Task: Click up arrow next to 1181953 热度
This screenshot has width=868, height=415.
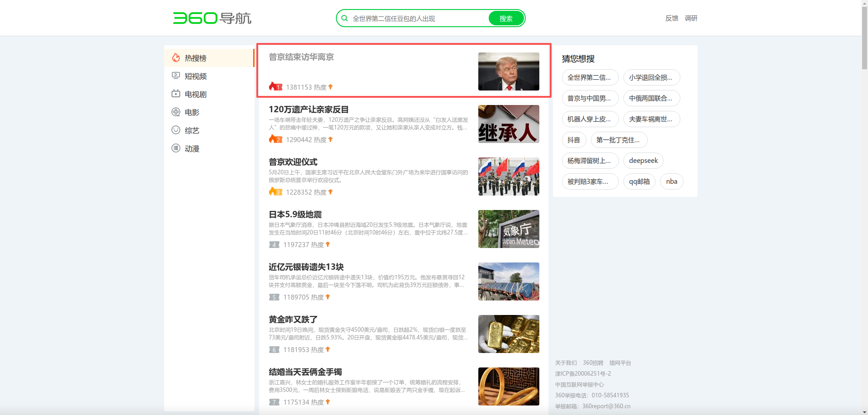Action: 328,349
